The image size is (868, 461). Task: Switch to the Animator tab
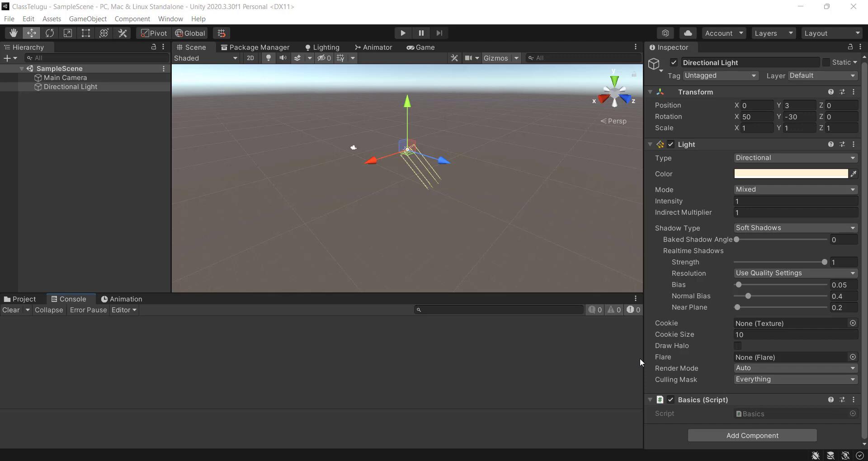(x=373, y=47)
